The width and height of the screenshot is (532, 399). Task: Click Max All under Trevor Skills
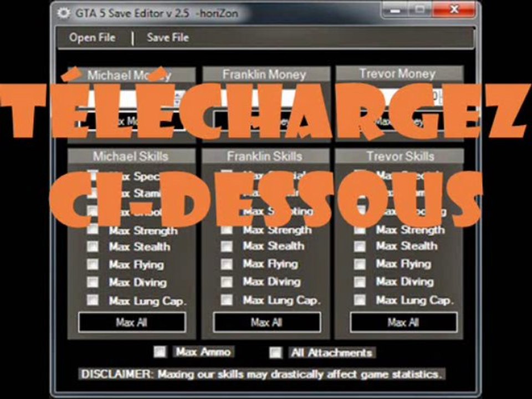[403, 323]
